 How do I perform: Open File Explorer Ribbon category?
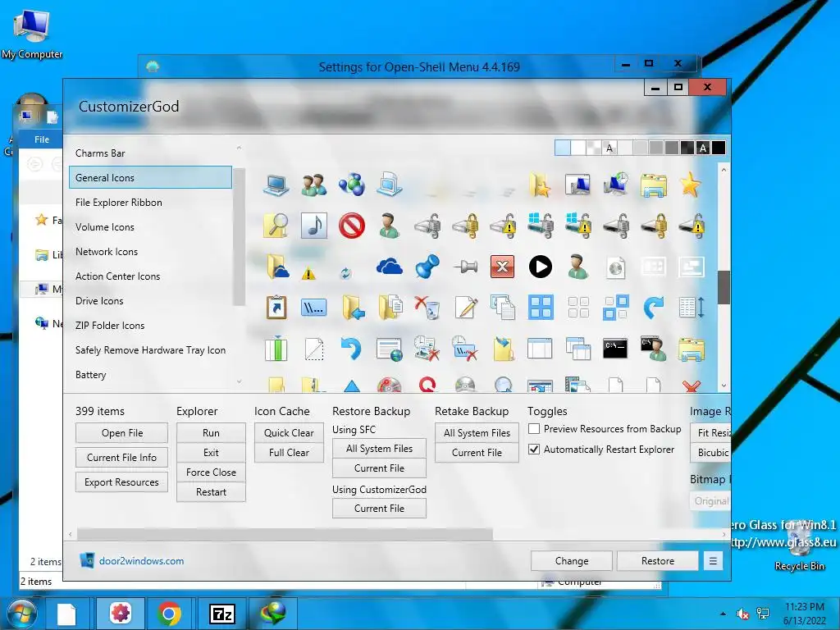click(150, 202)
